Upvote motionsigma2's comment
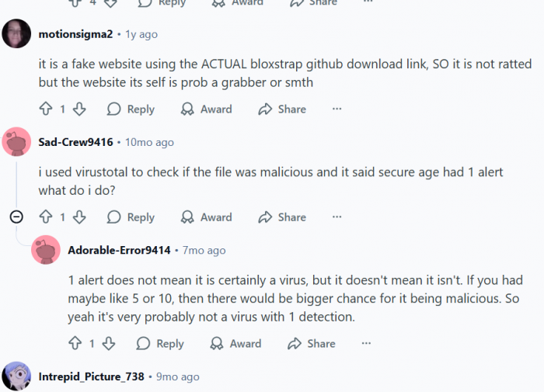Image resolution: width=544 pixels, height=392 pixels. click(46, 109)
